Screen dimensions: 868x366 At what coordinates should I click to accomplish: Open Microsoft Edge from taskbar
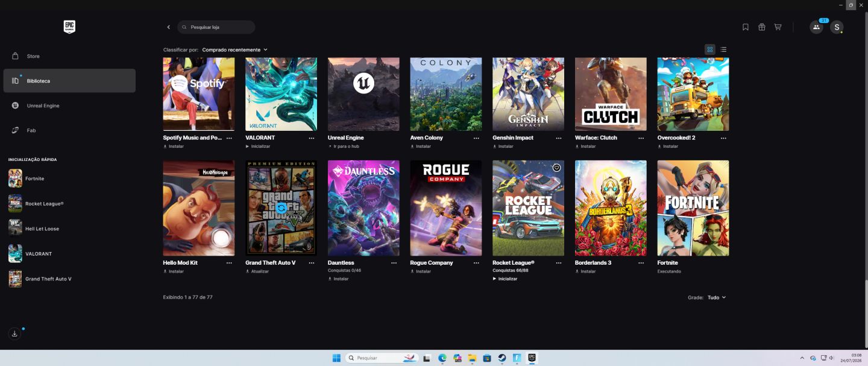(x=442, y=358)
